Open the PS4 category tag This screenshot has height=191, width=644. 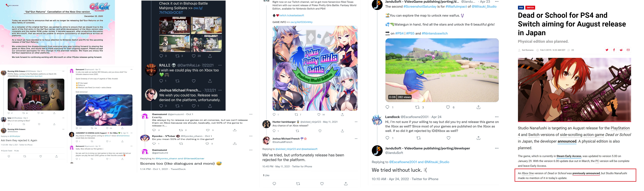pyautogui.click(x=521, y=8)
